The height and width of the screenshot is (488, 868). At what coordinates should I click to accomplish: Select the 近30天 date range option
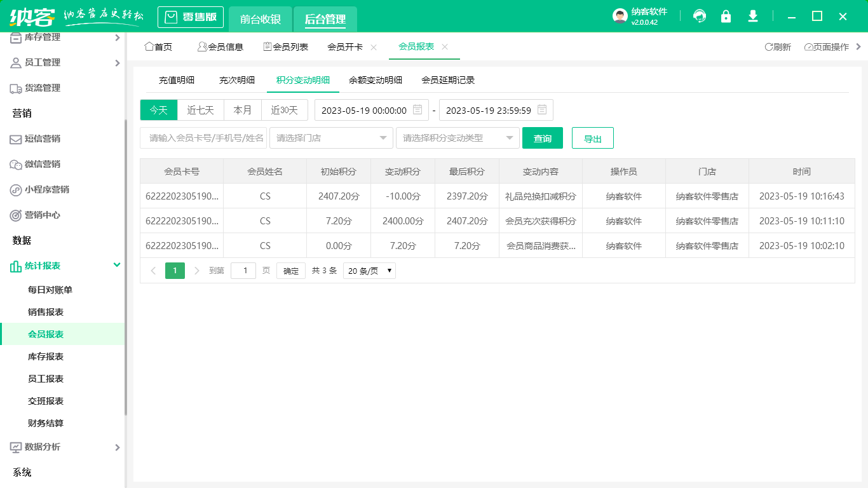(284, 110)
